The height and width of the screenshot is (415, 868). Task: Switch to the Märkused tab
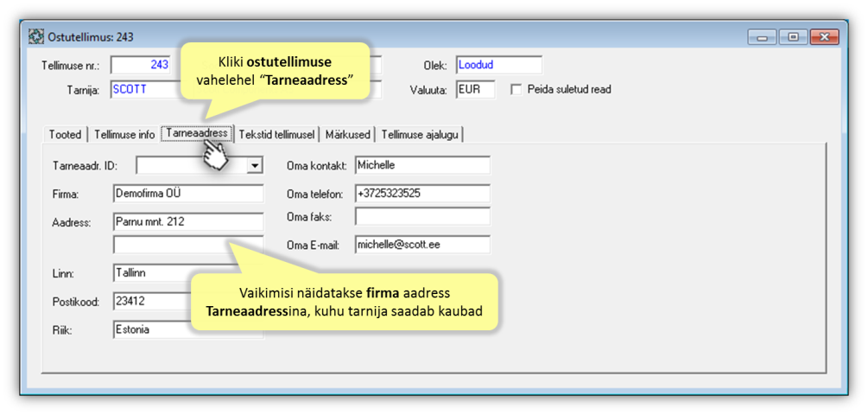point(349,134)
